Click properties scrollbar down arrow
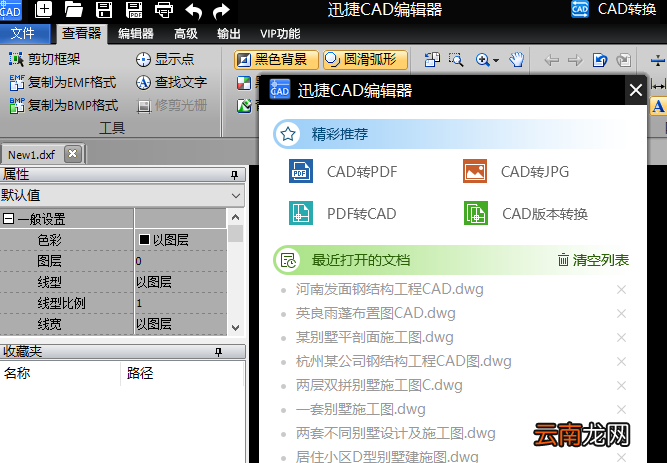Screen dimensions: 667x463 [x=236, y=328]
